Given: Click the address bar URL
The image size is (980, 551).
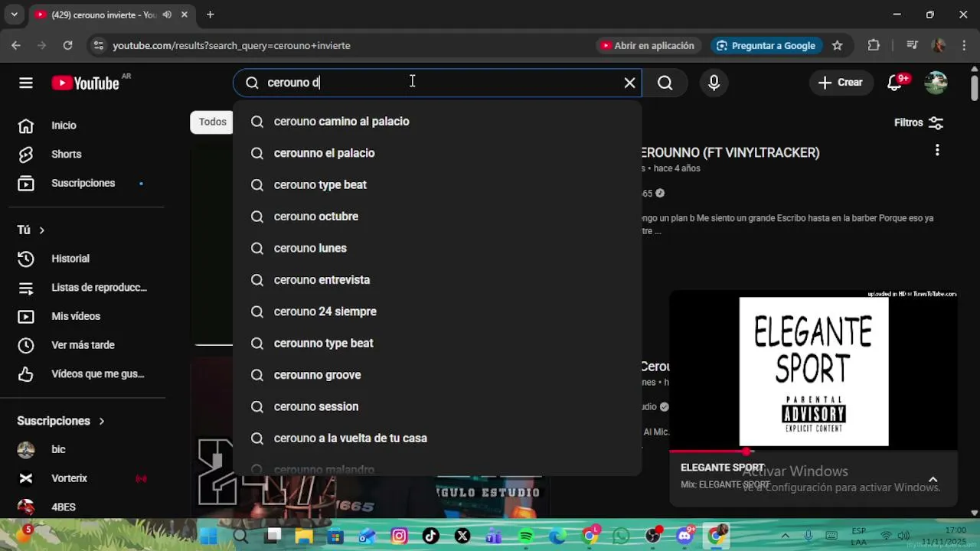Looking at the screenshot, I should 231,46.
